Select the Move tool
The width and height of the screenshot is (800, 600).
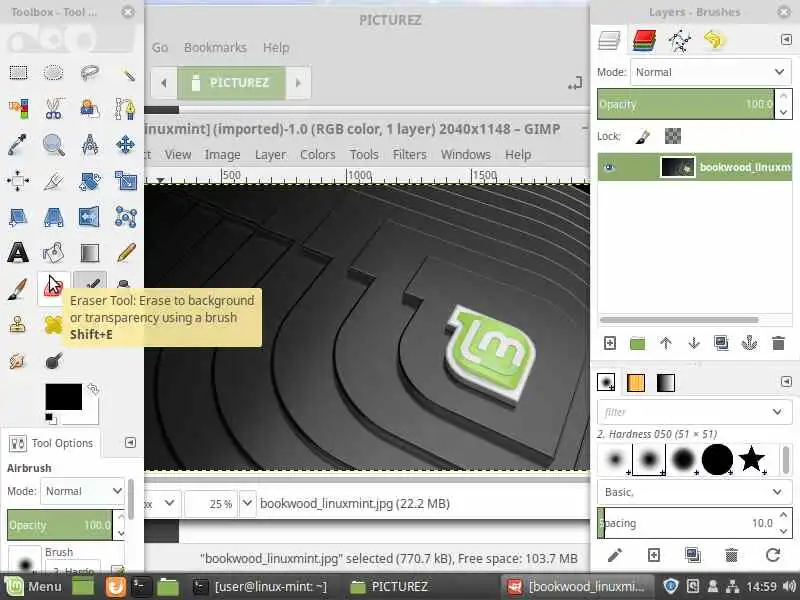[x=126, y=145]
